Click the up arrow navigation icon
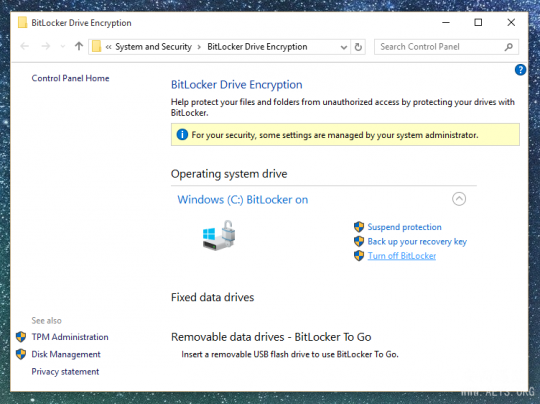The height and width of the screenshot is (404, 540). point(79,46)
